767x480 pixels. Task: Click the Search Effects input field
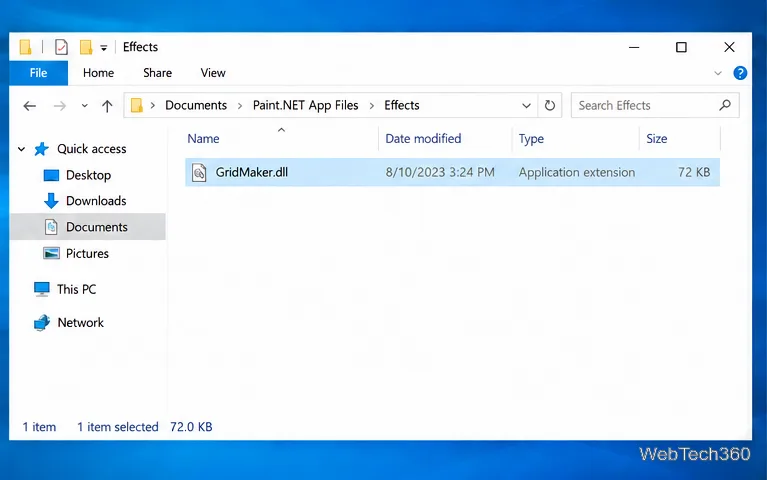click(x=655, y=105)
